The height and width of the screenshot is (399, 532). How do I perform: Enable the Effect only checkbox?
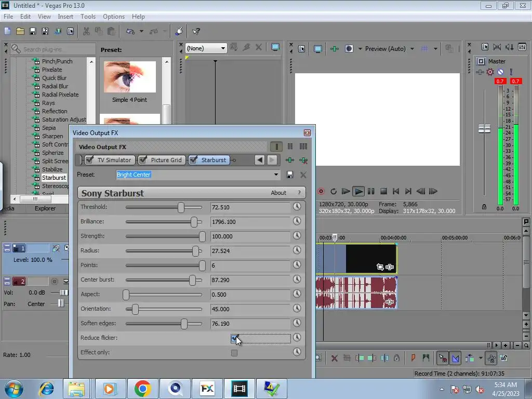pos(234,353)
